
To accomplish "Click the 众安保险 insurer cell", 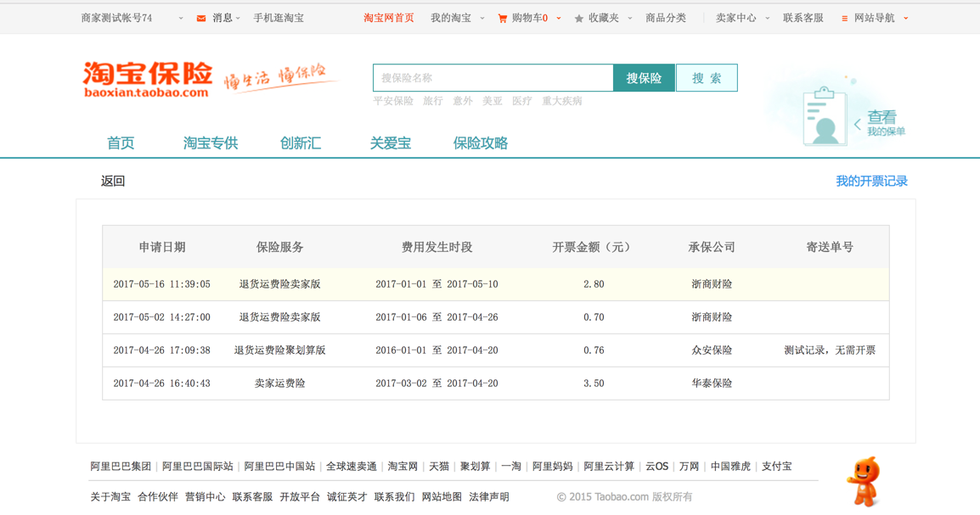I will click(712, 350).
